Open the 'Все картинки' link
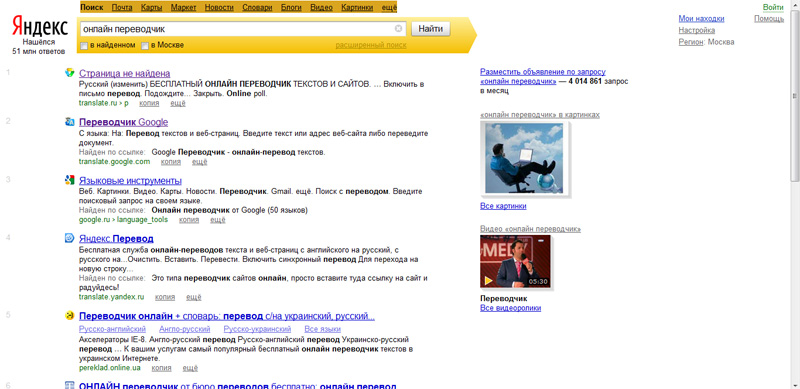Viewport: 800px width, 389px height. pos(503,206)
